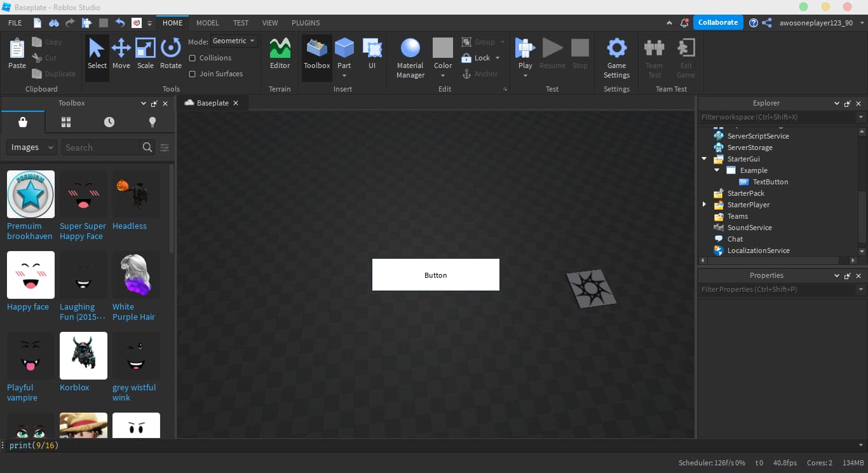The width and height of the screenshot is (868, 473).
Task: Click the share icon next to the username
Action: (767, 22)
